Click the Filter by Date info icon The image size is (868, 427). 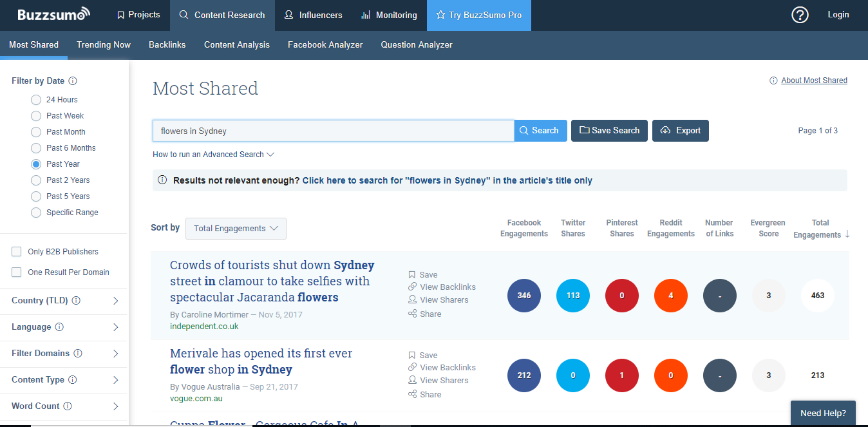point(73,81)
